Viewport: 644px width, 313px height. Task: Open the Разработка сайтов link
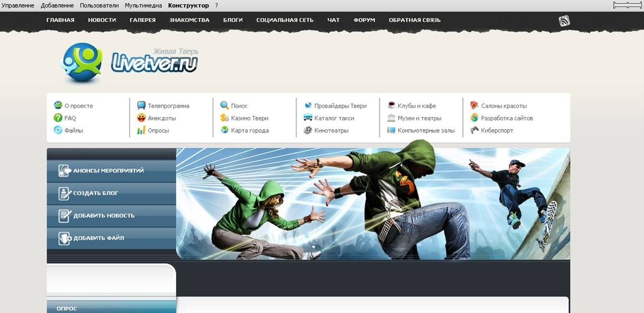pos(506,118)
